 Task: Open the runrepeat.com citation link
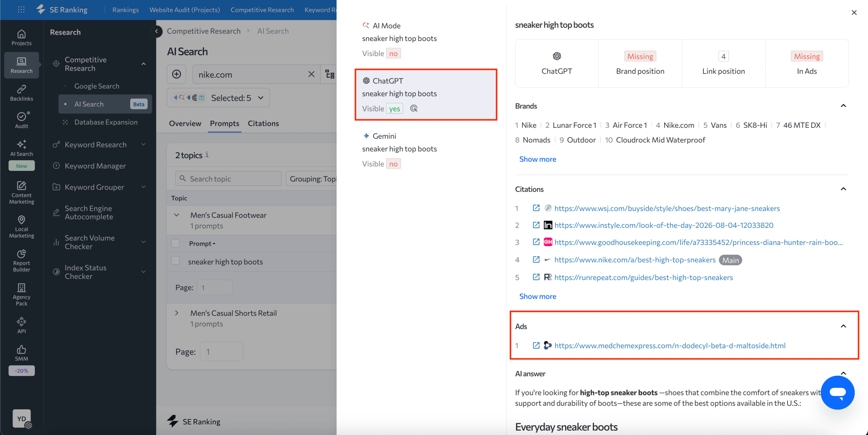pos(644,277)
